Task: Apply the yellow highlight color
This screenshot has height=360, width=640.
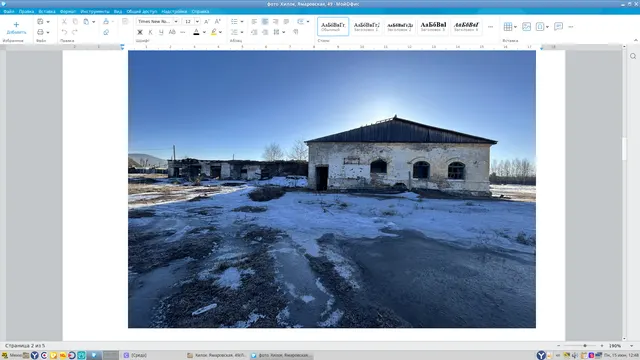Action: click(213, 32)
